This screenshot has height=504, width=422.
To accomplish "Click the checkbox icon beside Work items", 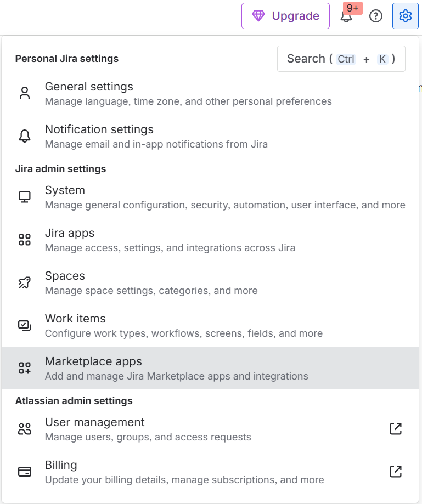I will coord(25,325).
